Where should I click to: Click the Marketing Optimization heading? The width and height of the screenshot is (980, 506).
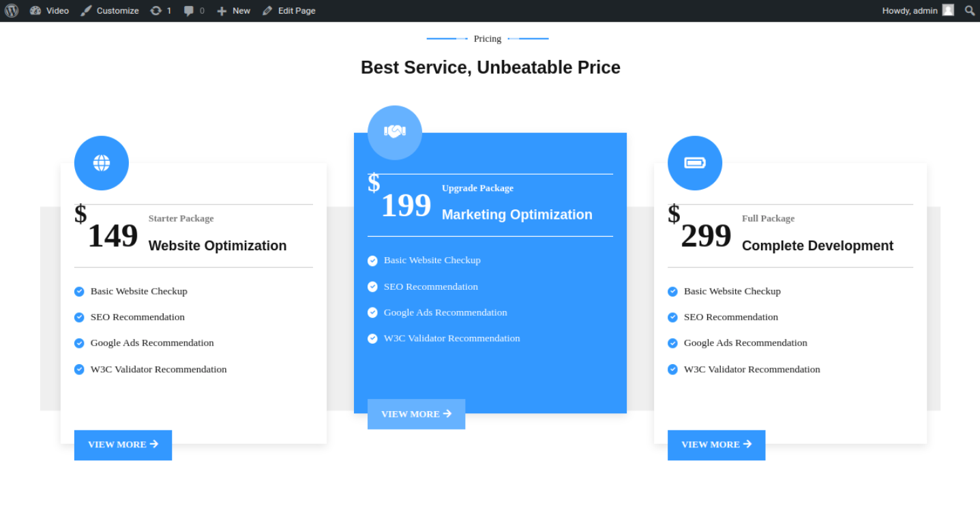tap(517, 215)
